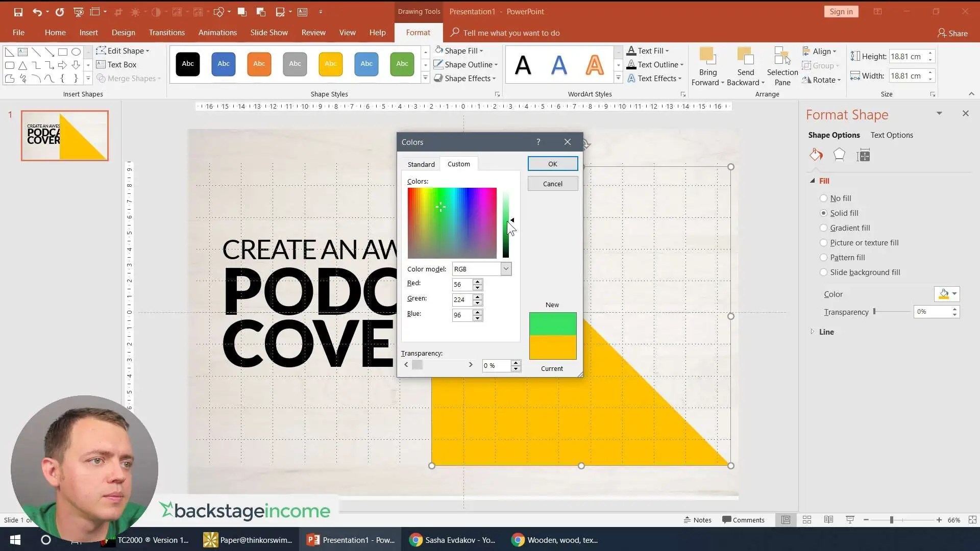Open Size & Properties pane icon
The height and width of the screenshot is (551, 980).
[864, 155]
